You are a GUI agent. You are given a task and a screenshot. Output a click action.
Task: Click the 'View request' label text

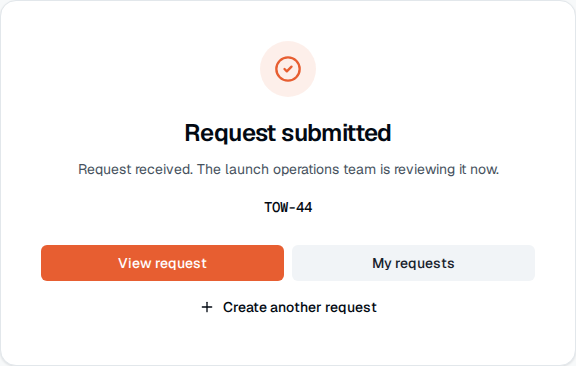[162, 263]
